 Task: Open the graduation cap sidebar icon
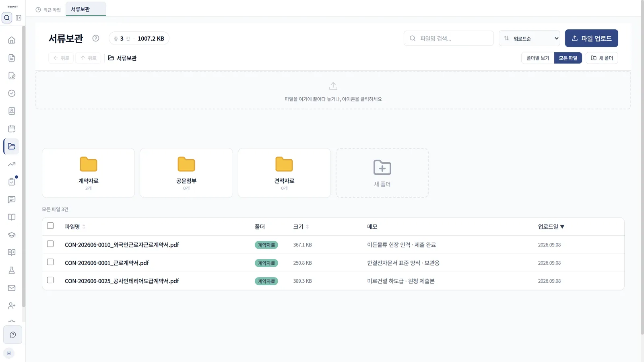[12, 235]
